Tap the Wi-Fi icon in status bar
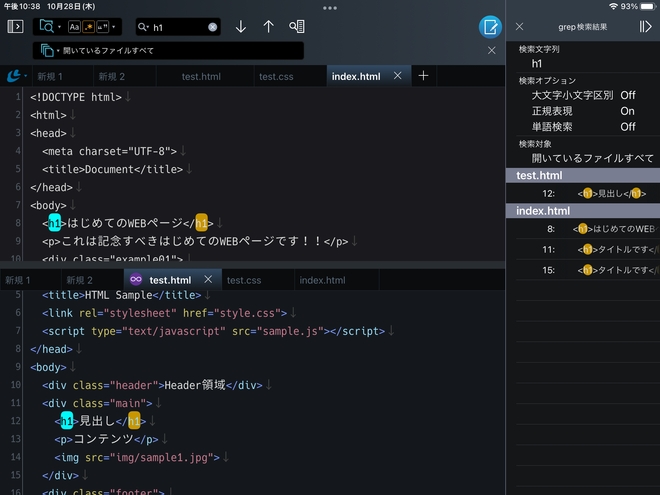Screen dimensions: 660x495 [613, 6]
